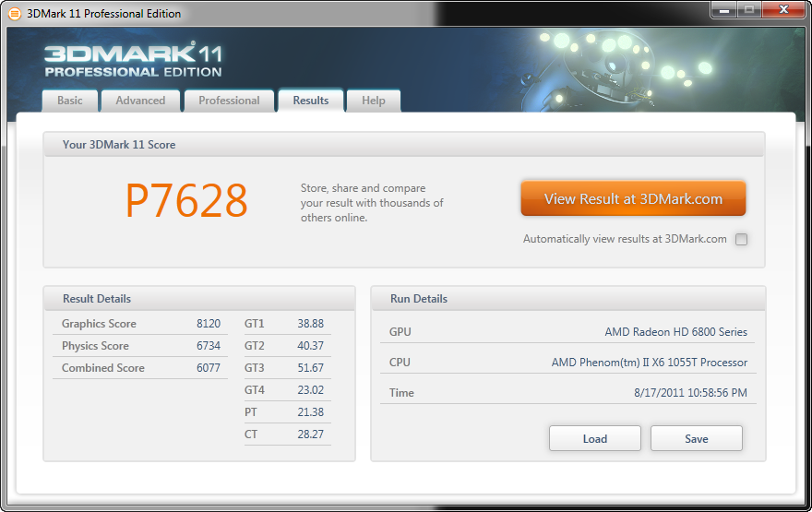812x512 pixels.
Task: Select the Graphics Score value 8120
Action: pyautogui.click(x=209, y=324)
